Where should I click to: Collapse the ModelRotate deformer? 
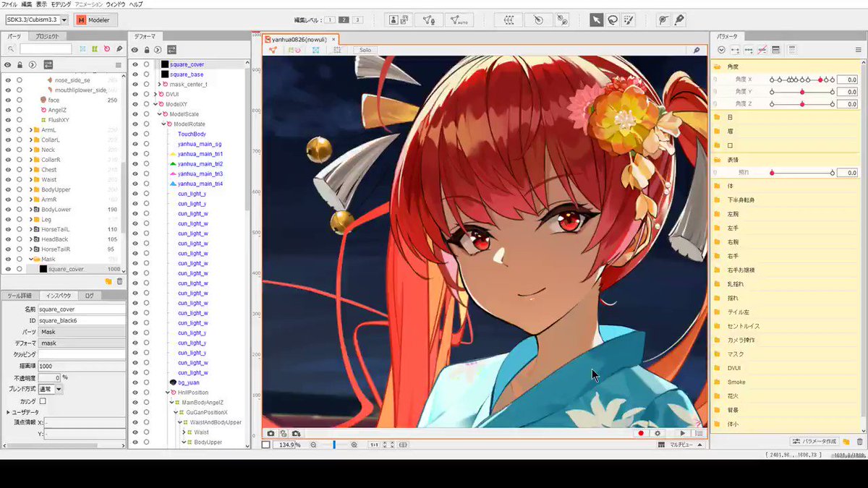pos(164,124)
